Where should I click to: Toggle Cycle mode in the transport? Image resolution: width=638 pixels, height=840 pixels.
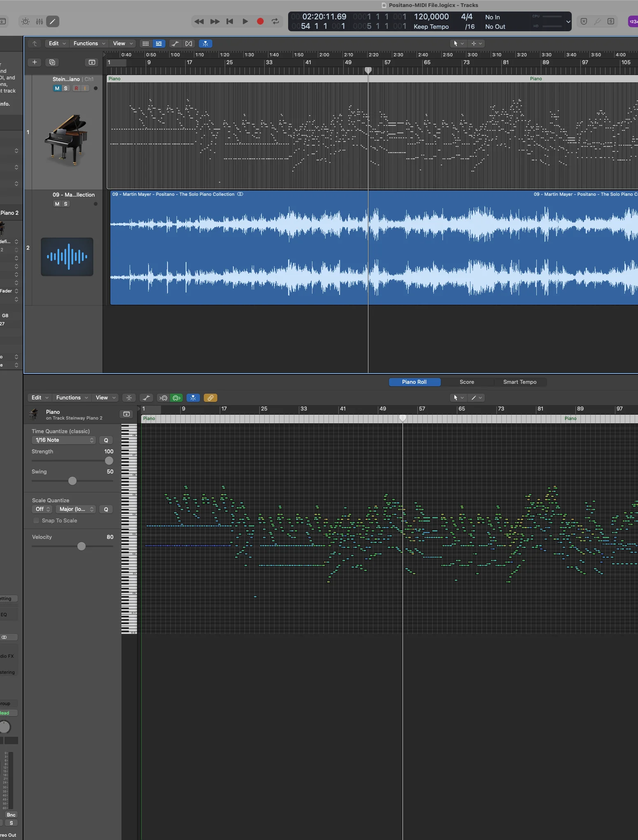[x=275, y=21]
